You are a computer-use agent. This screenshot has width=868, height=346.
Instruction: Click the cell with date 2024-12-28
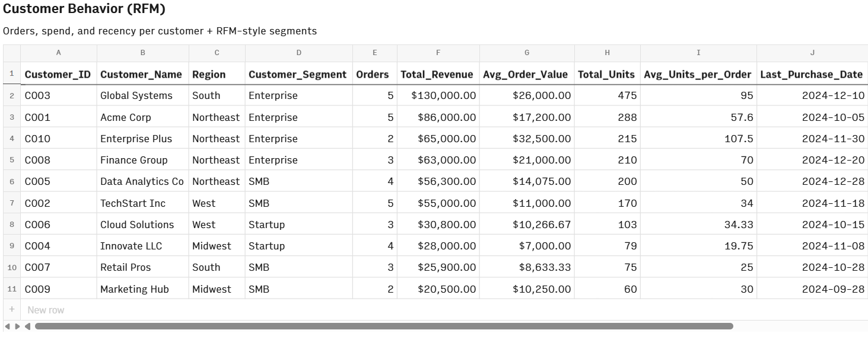point(811,181)
